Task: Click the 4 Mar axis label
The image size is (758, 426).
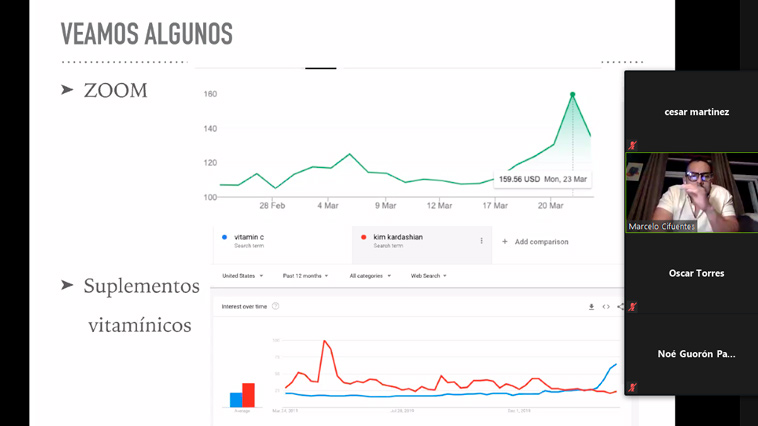Action: (328, 206)
